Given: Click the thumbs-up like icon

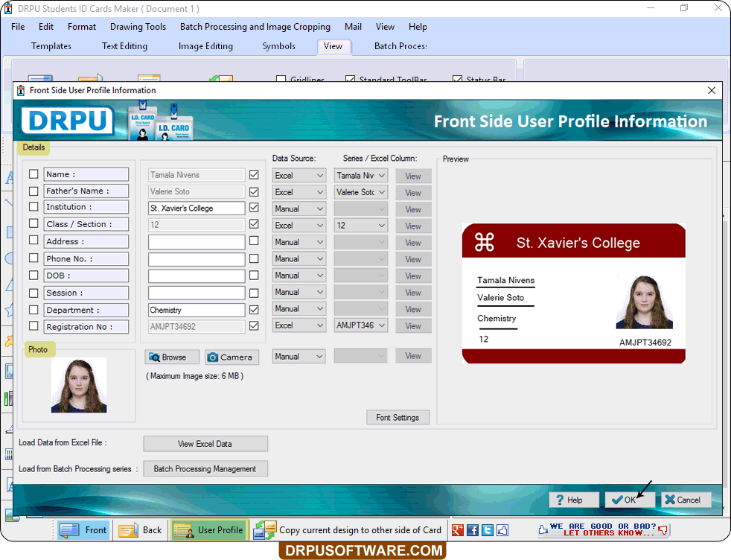Looking at the screenshot, I should (x=502, y=530).
